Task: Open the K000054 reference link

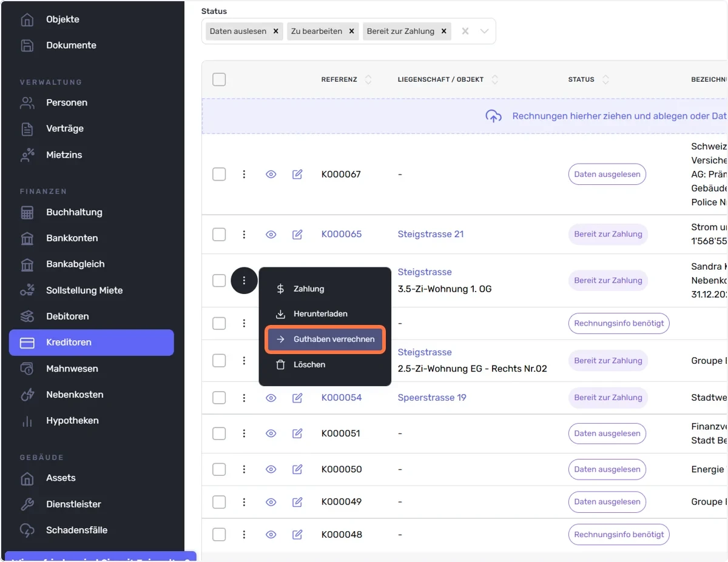Action: point(342,398)
